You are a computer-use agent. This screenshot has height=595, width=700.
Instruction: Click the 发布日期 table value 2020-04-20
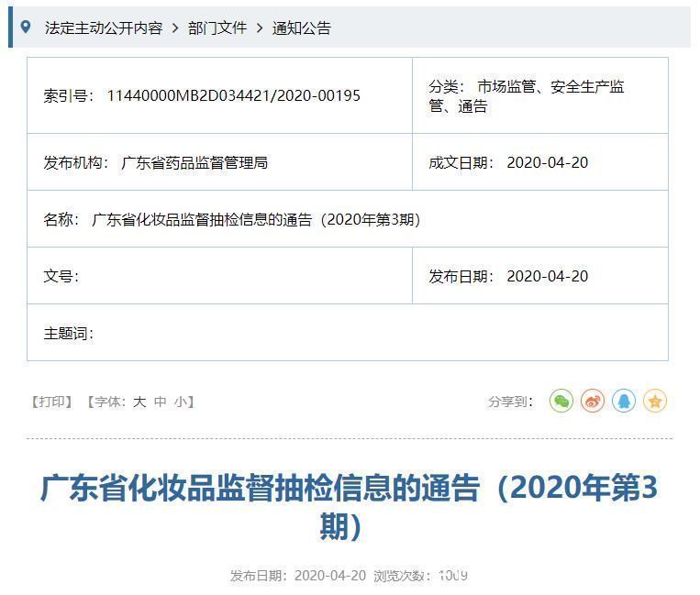(548, 276)
